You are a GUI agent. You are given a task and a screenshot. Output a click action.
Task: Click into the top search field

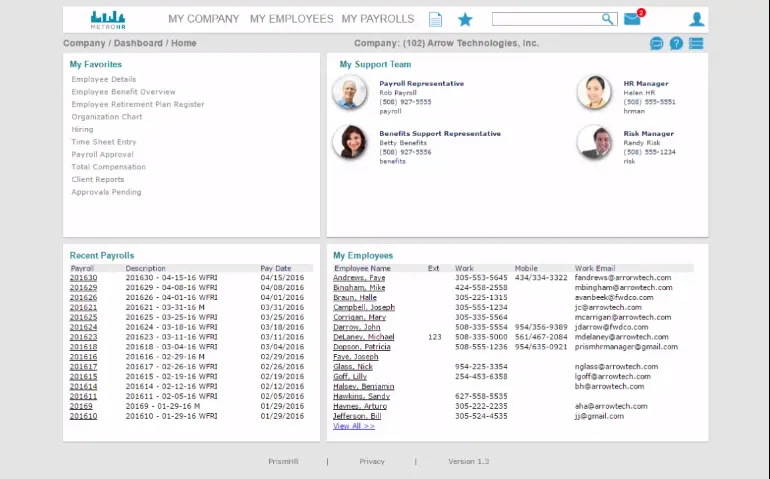click(x=547, y=19)
